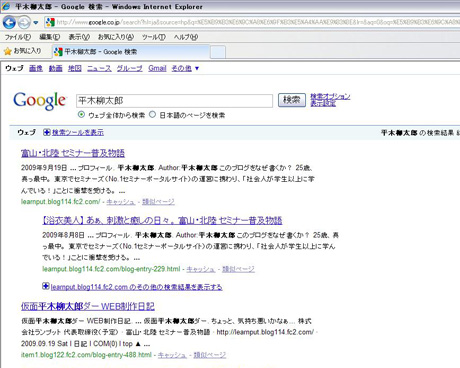
Task: Open cached copy of blog-entry-488 result
Action: click(x=172, y=355)
